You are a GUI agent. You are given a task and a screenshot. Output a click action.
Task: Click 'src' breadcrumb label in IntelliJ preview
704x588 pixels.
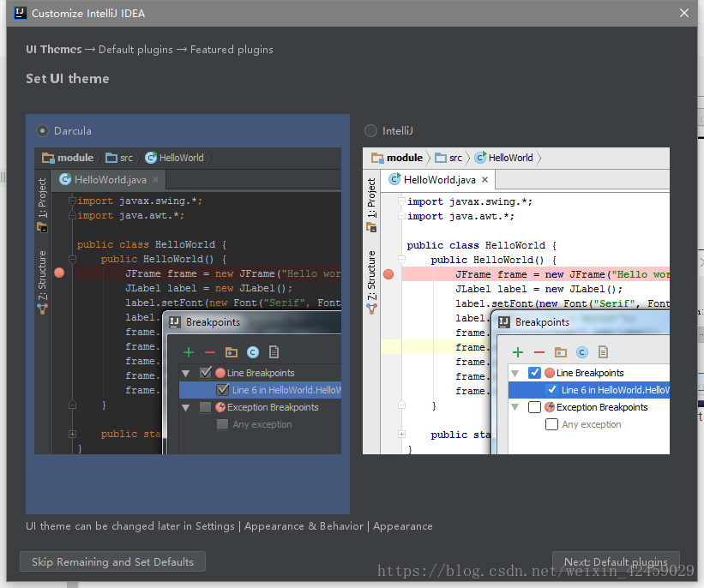[455, 158]
